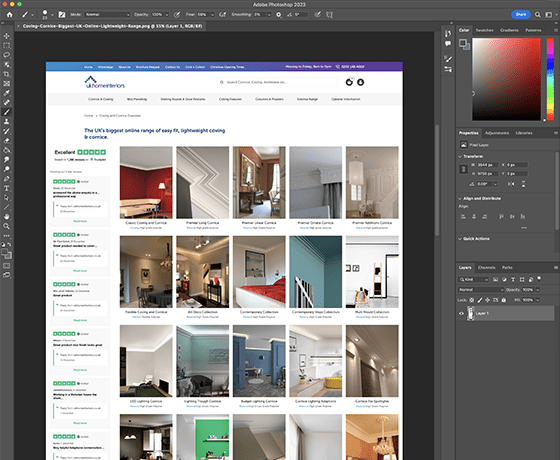Toggle lock transparent pixels
560x460 pixels.
click(472, 300)
